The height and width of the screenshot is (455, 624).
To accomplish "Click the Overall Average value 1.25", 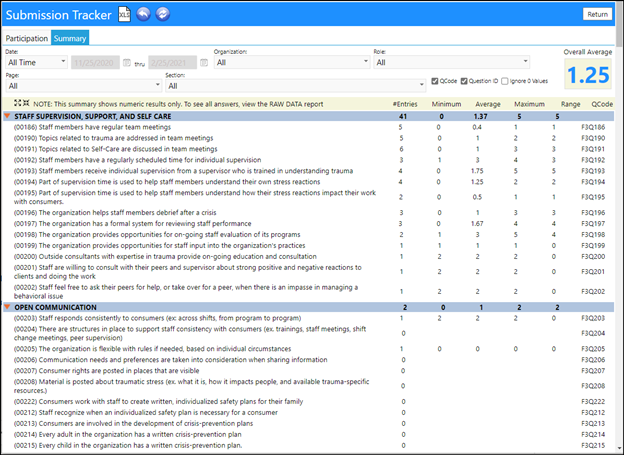I will pyautogui.click(x=588, y=74).
